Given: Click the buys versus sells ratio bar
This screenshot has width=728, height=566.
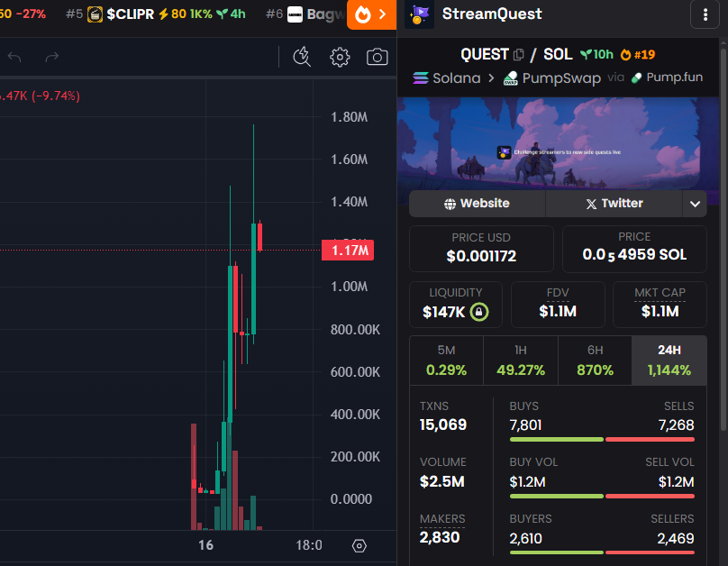Looking at the screenshot, I should [x=602, y=439].
